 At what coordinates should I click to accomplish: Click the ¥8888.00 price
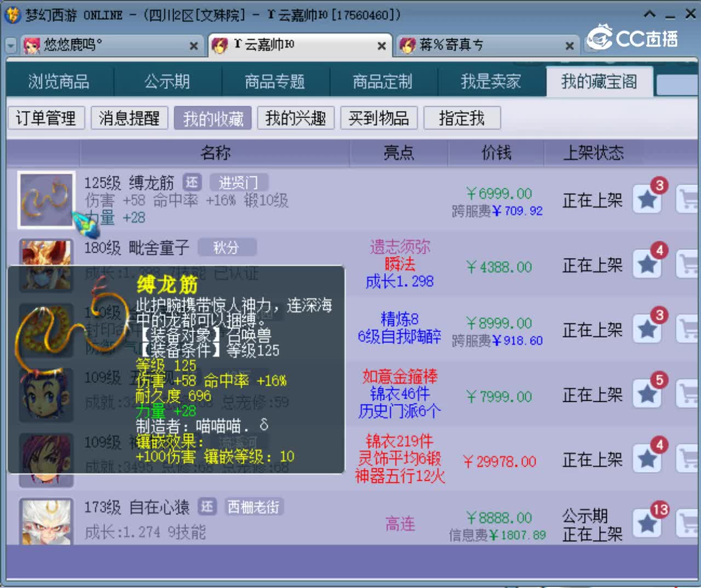[x=499, y=518]
